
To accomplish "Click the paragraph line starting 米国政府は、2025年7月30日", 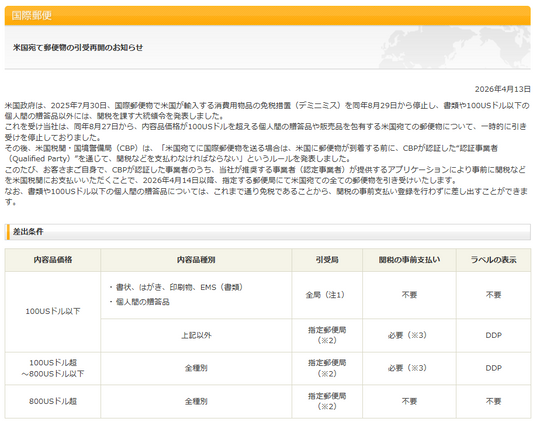I will [x=267, y=106].
